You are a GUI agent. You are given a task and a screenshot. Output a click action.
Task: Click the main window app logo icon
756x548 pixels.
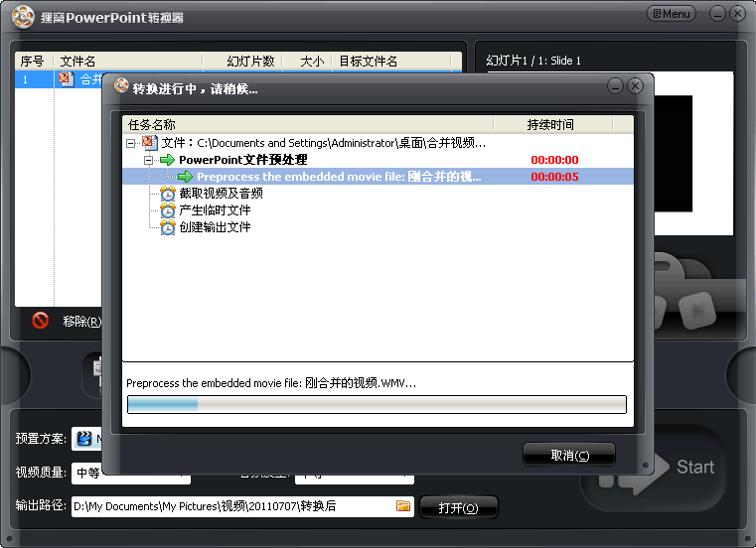click(23, 17)
